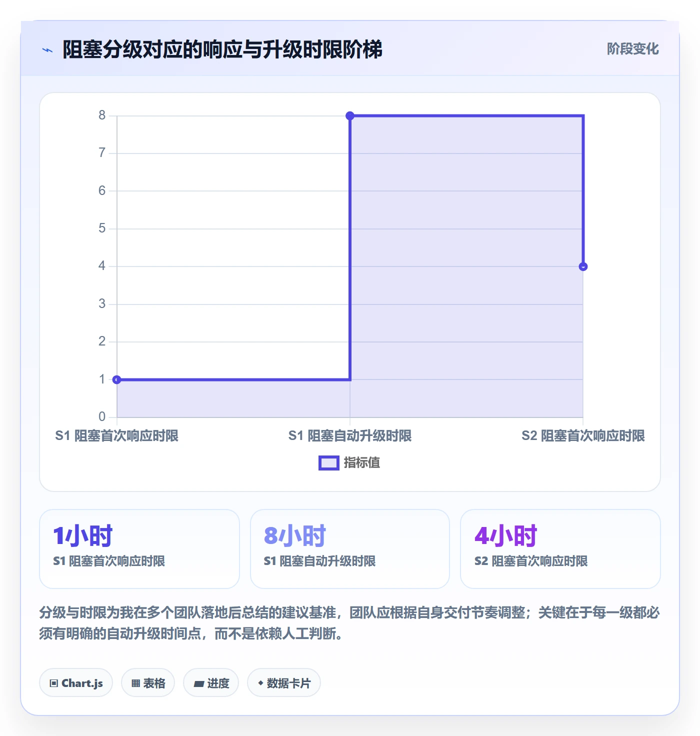The height and width of the screenshot is (736, 700).
Task: Open the 1小时 data card
Action: click(139, 549)
